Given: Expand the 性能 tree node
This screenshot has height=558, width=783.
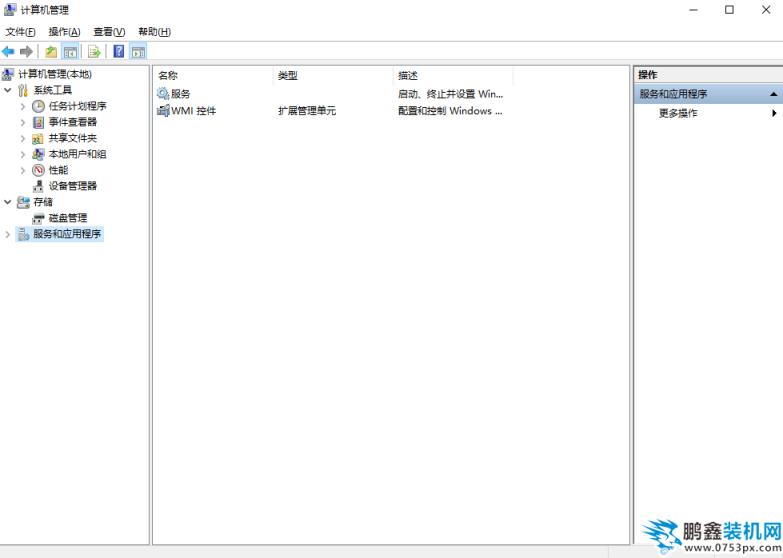Looking at the screenshot, I should coord(23,170).
